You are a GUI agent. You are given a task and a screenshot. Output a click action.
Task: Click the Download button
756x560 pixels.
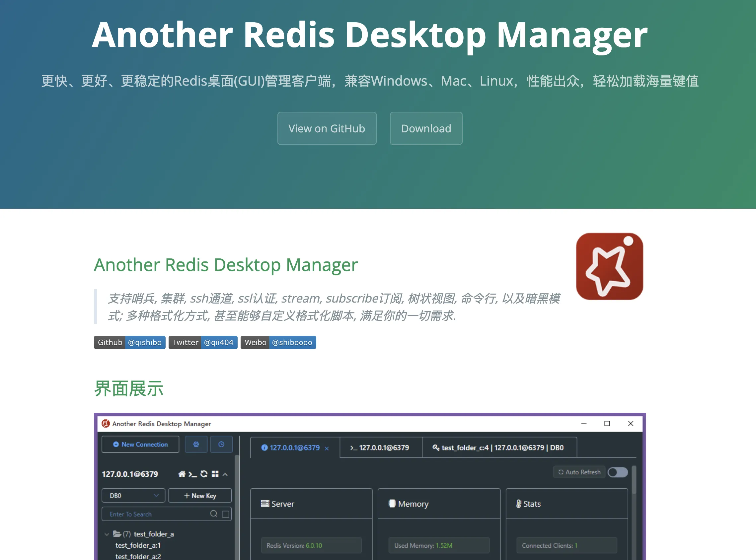click(x=426, y=128)
